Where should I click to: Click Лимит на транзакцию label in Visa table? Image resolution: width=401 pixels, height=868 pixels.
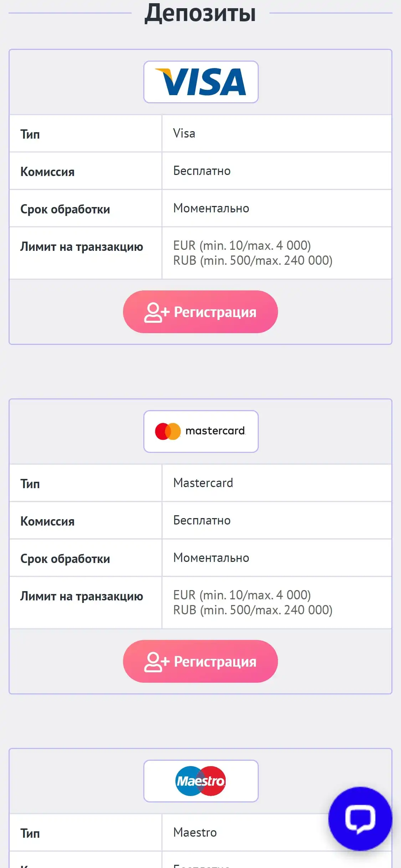pos(82,247)
